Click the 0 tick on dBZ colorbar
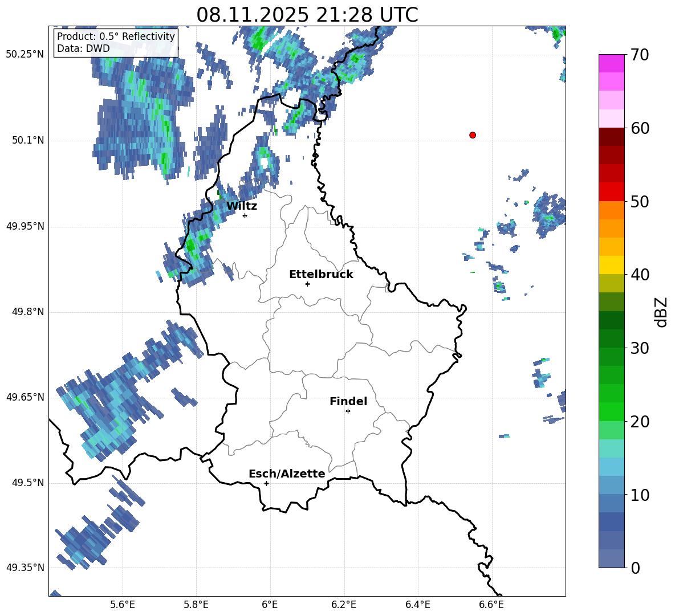 point(636,568)
